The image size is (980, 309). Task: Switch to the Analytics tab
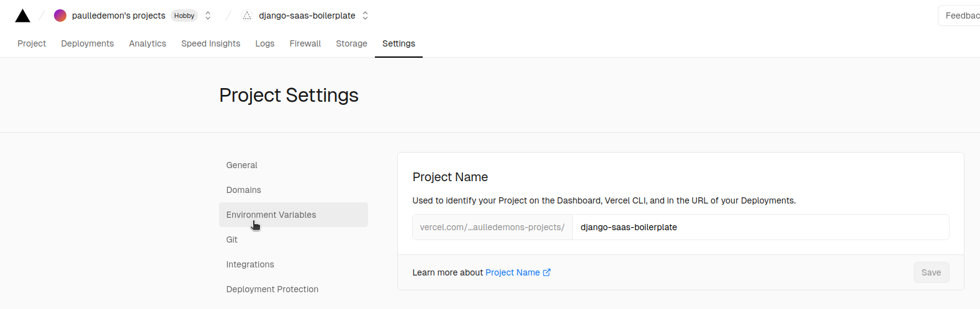[x=148, y=43]
